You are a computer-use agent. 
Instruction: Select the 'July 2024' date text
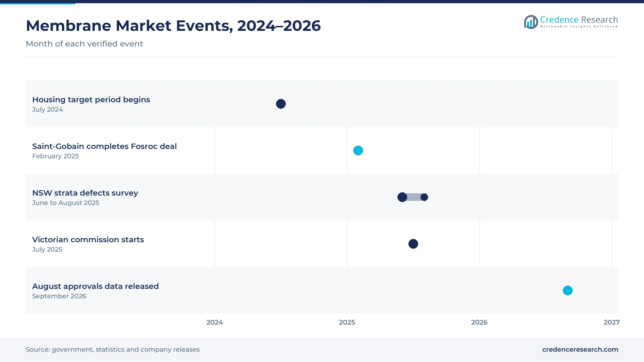point(47,109)
